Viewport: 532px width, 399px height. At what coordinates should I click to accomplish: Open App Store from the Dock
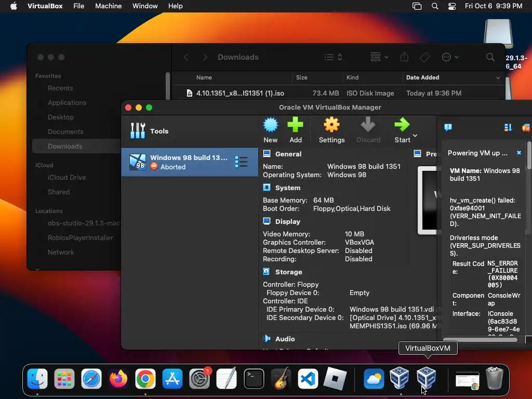[172, 378]
